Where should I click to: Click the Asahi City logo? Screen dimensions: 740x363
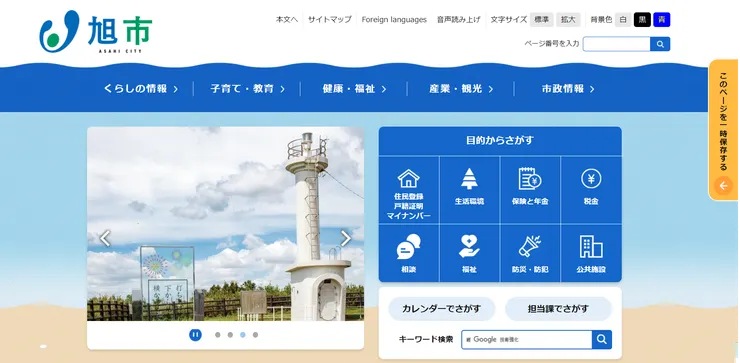coord(96,31)
